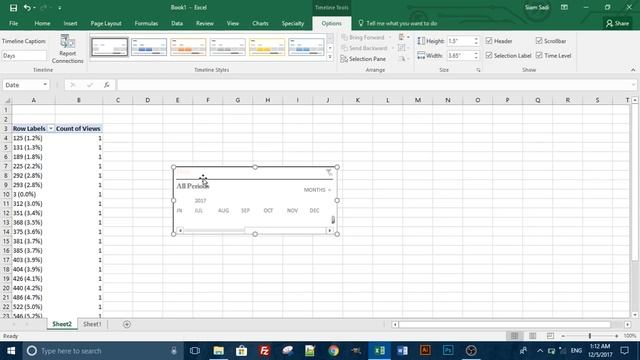Toggle the Scrollbar checkbox

coord(539,41)
